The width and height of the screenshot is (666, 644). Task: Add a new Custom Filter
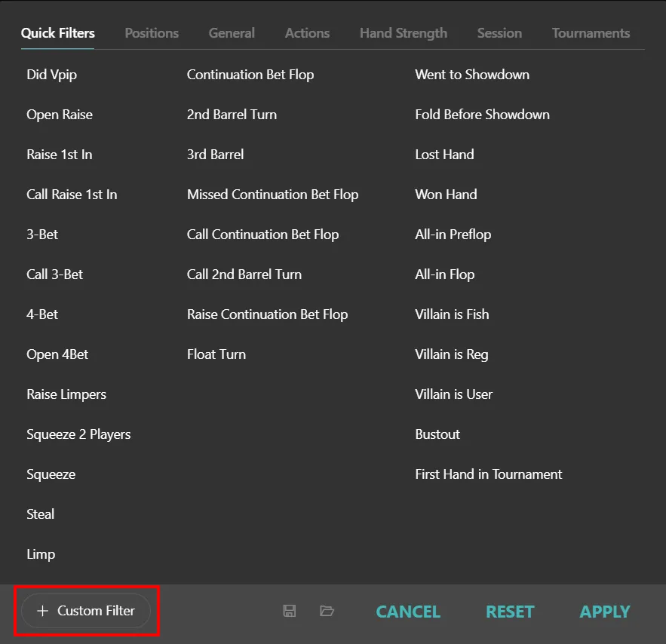pos(86,611)
